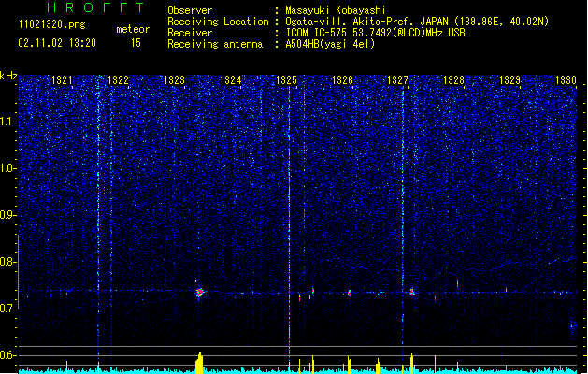
Task: Click the meteor echo just right of the 1327 label
Action: pos(411,292)
